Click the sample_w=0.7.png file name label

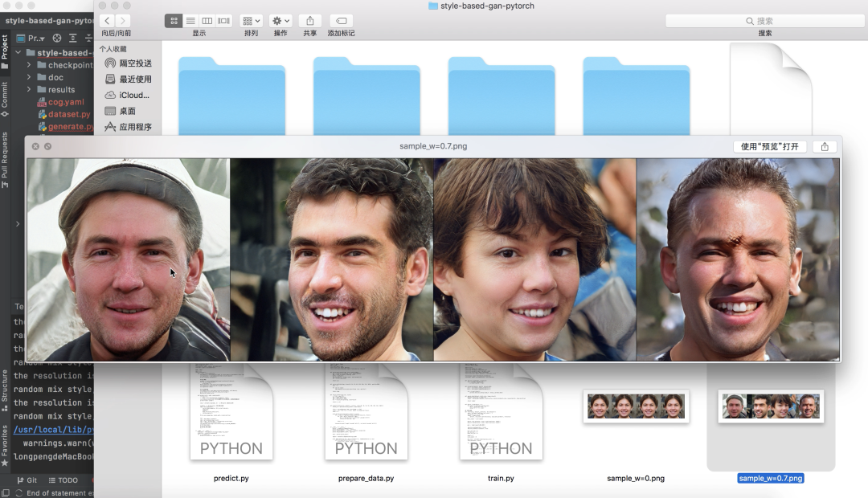[x=771, y=478]
